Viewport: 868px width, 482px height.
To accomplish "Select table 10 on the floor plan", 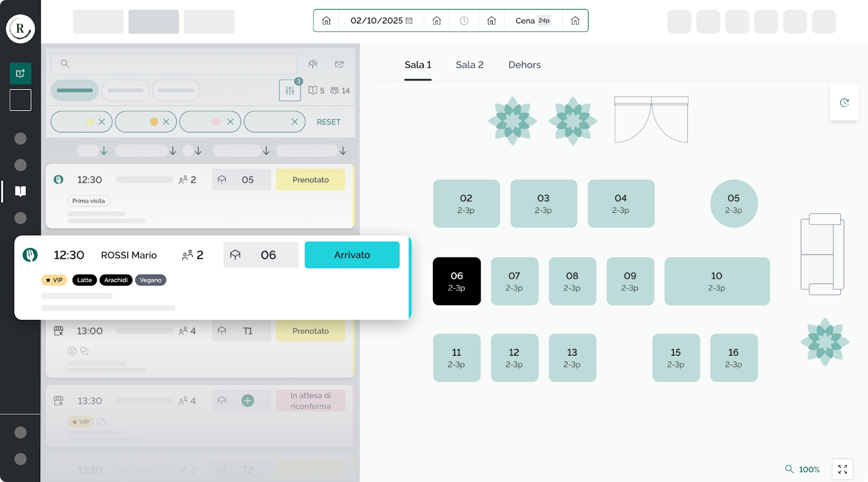I will point(717,281).
